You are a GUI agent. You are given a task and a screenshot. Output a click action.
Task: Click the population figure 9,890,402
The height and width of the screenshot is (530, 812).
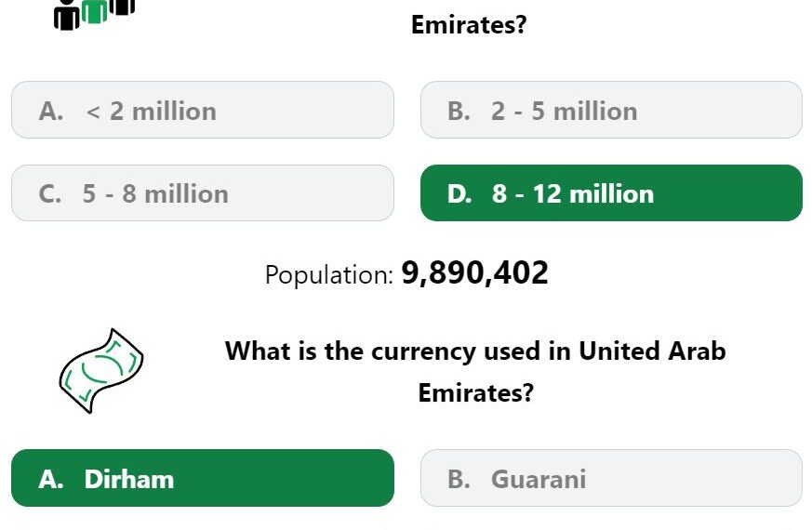click(474, 273)
